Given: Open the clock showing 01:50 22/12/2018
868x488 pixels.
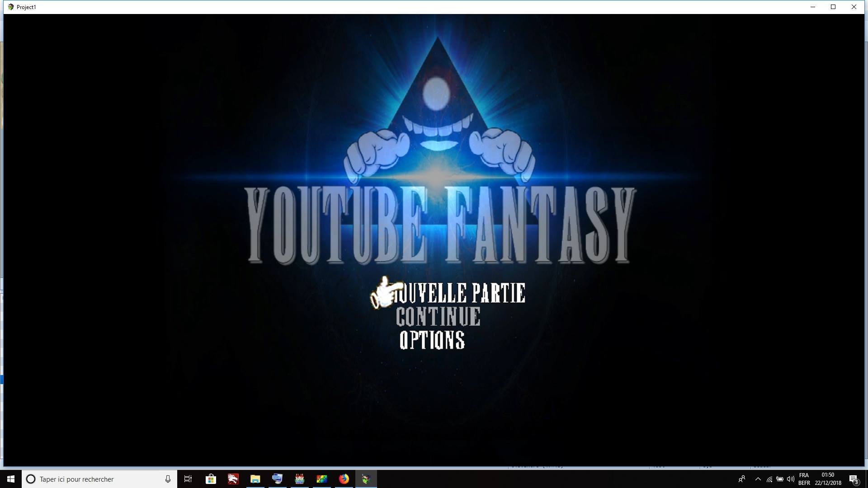Looking at the screenshot, I should pyautogui.click(x=828, y=479).
